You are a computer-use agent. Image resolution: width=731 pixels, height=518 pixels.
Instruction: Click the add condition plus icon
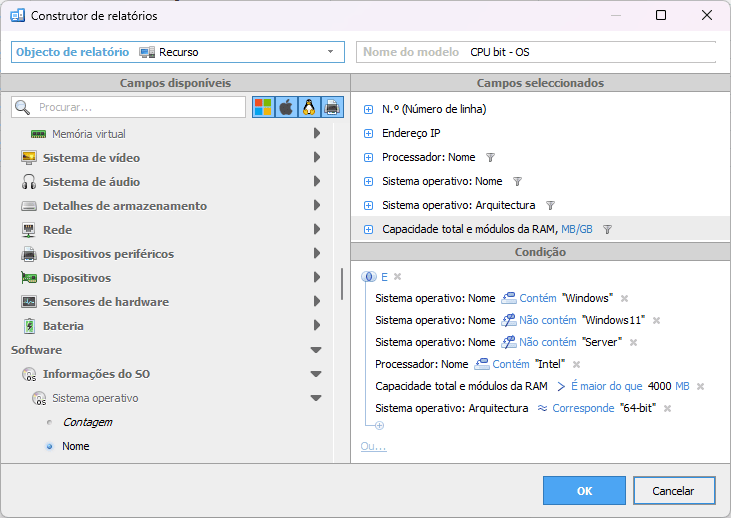tap(379, 426)
